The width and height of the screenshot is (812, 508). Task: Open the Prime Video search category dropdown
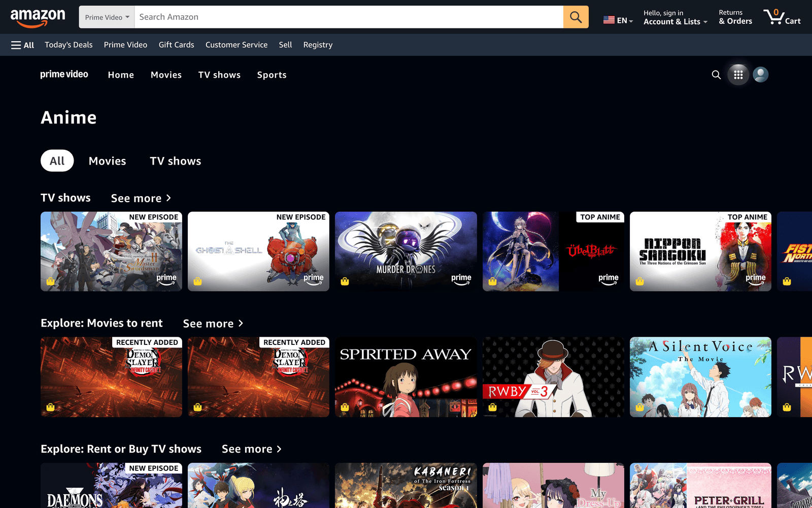tap(107, 17)
